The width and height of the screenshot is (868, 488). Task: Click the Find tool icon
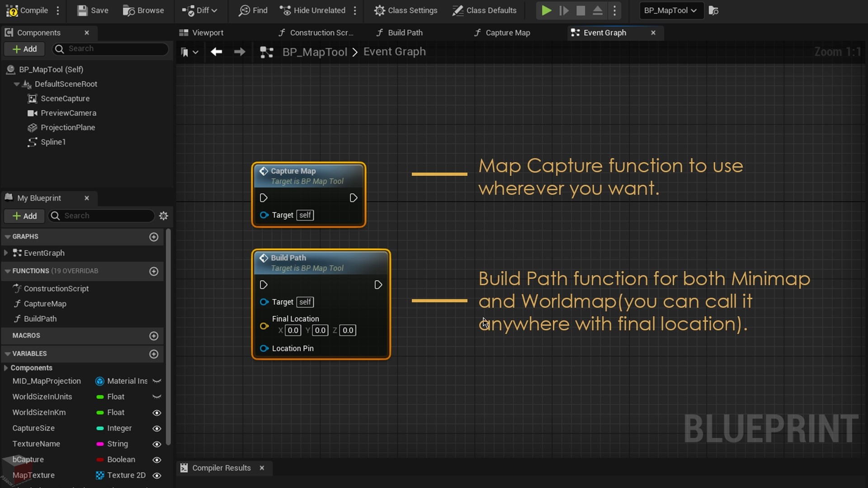(x=253, y=10)
